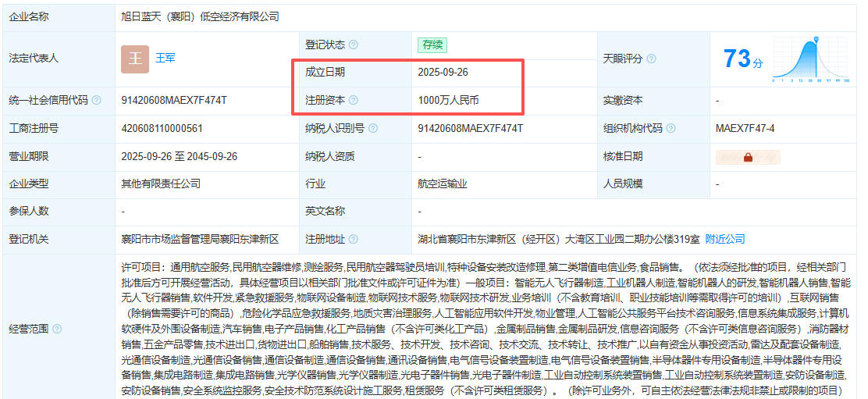
Task: Click the 参保人数 label
Action: click(x=29, y=211)
